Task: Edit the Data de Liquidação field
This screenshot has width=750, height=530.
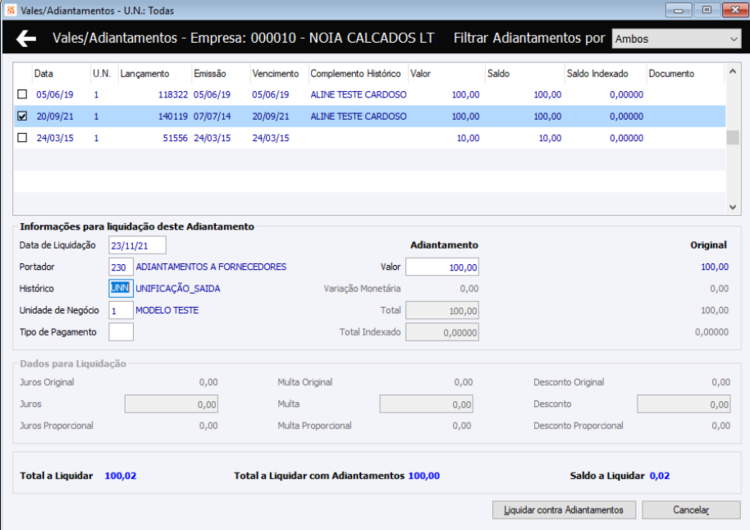Action: point(137,245)
